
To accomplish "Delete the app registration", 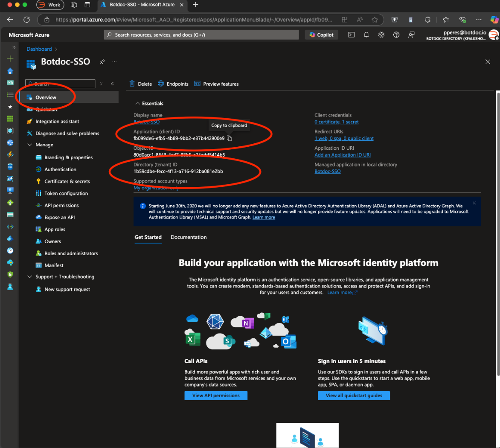I will tap(141, 84).
